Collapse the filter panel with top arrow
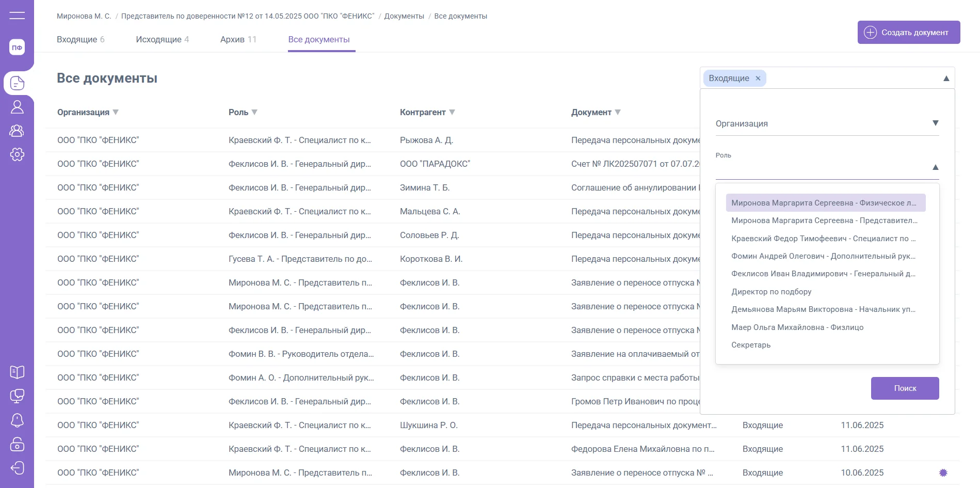 click(x=946, y=78)
